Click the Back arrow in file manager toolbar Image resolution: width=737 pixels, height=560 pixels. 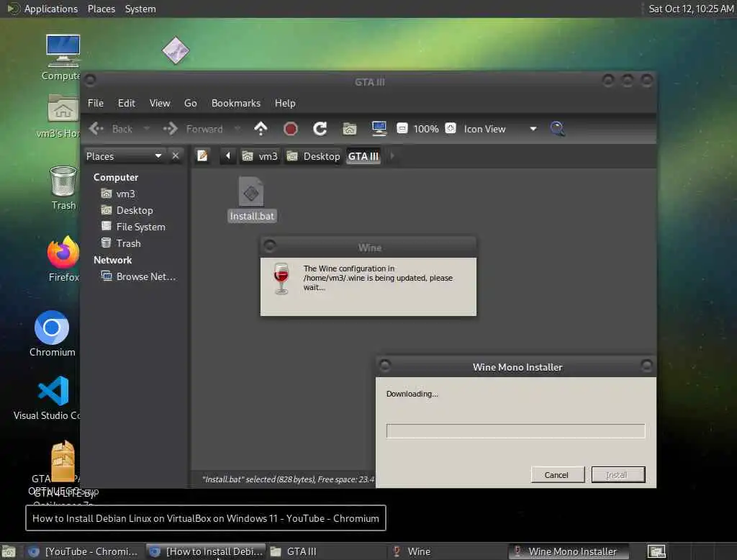pos(96,128)
